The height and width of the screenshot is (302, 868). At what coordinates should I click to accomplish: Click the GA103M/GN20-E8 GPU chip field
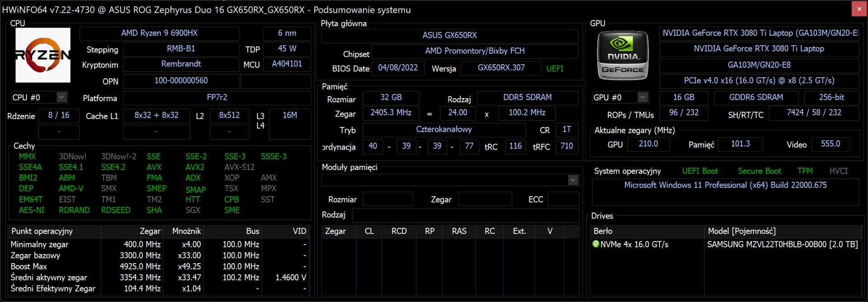coord(759,65)
